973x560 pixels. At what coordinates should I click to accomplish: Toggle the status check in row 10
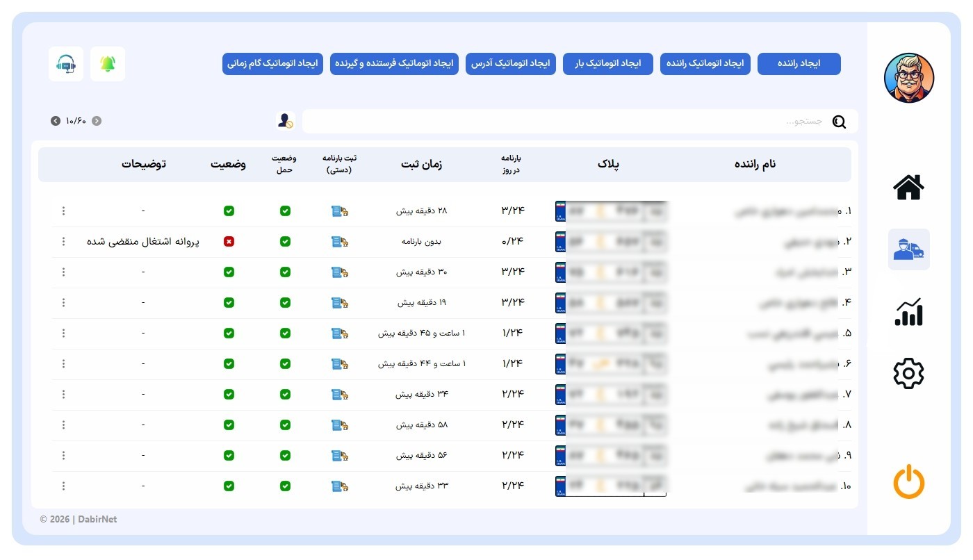pos(229,486)
